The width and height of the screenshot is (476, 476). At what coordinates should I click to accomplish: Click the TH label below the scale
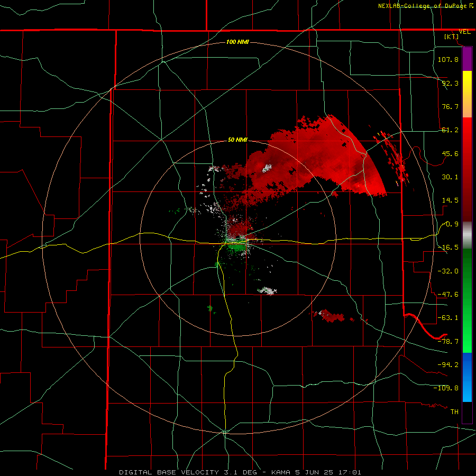tap(454, 412)
